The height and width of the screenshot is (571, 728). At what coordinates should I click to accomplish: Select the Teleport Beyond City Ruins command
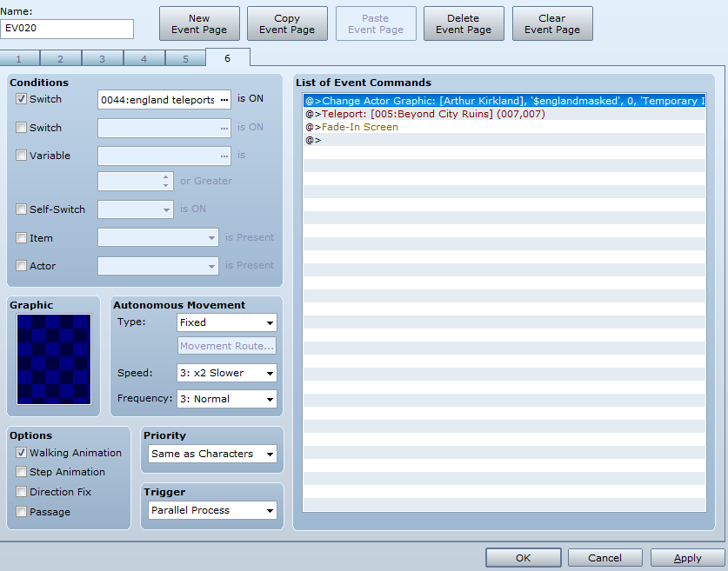pyautogui.click(x=424, y=114)
